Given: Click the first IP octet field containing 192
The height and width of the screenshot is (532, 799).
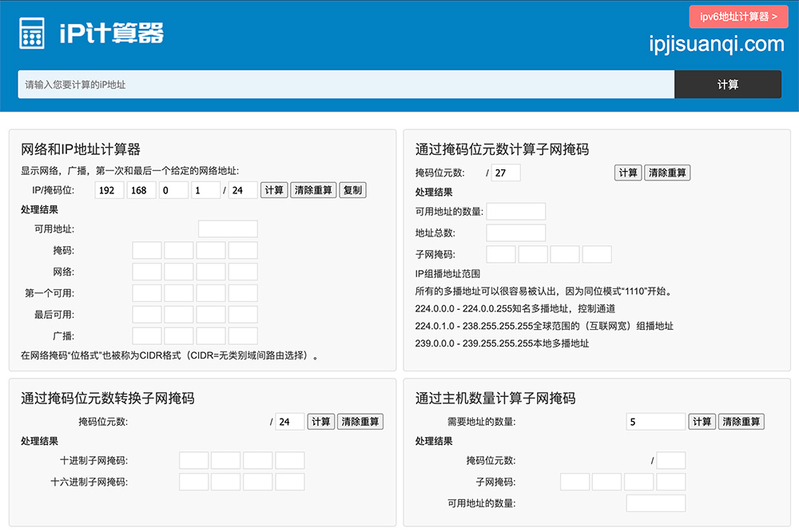Looking at the screenshot, I should [109, 190].
